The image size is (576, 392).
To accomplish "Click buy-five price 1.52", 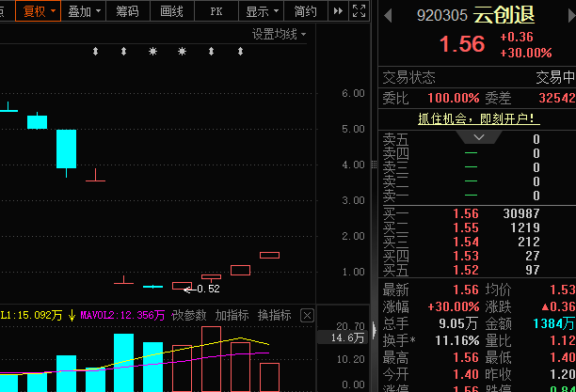I will pos(466,270).
